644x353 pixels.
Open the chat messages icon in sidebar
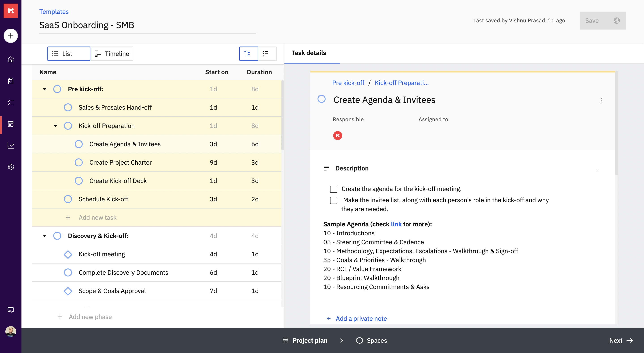coord(11,310)
